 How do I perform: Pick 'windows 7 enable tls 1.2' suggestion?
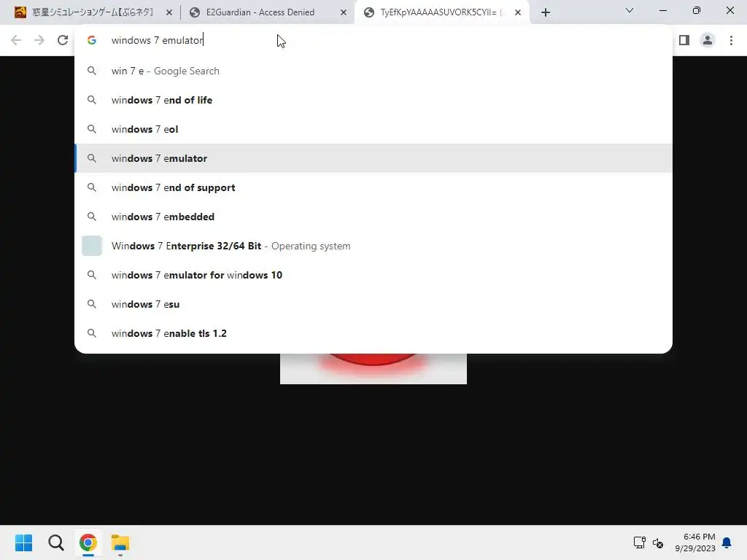[373, 333]
